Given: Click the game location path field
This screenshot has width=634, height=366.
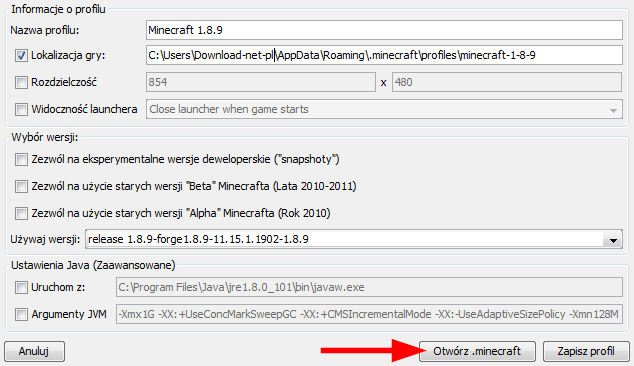Looking at the screenshot, I should (384, 55).
